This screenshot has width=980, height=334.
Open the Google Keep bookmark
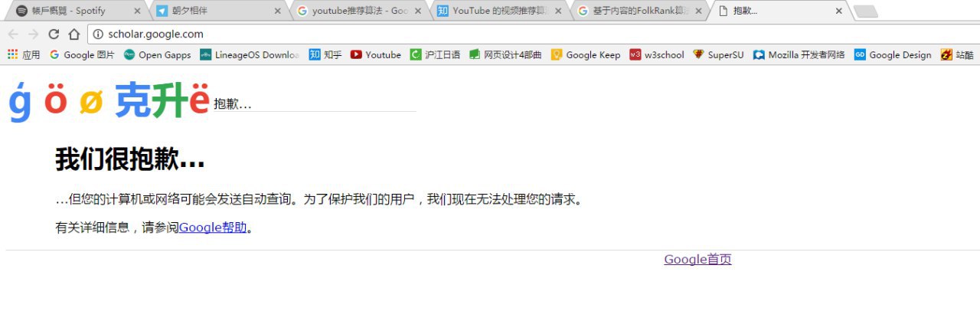point(586,54)
